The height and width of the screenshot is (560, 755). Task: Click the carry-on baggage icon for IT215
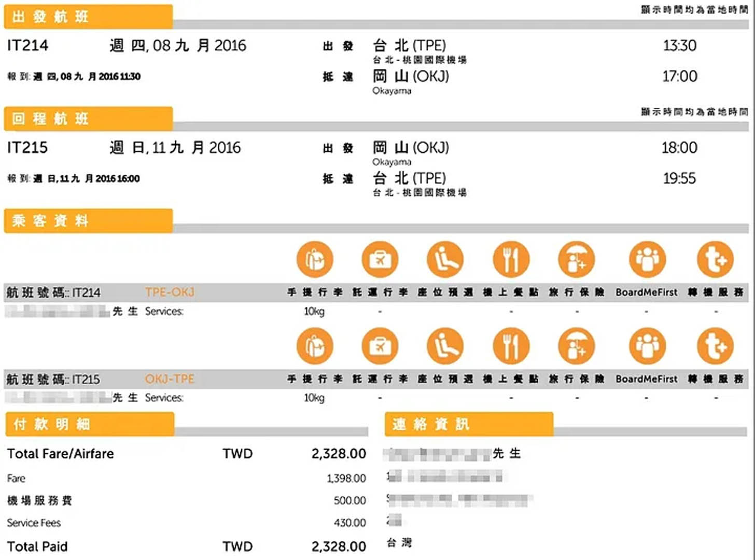315,346
